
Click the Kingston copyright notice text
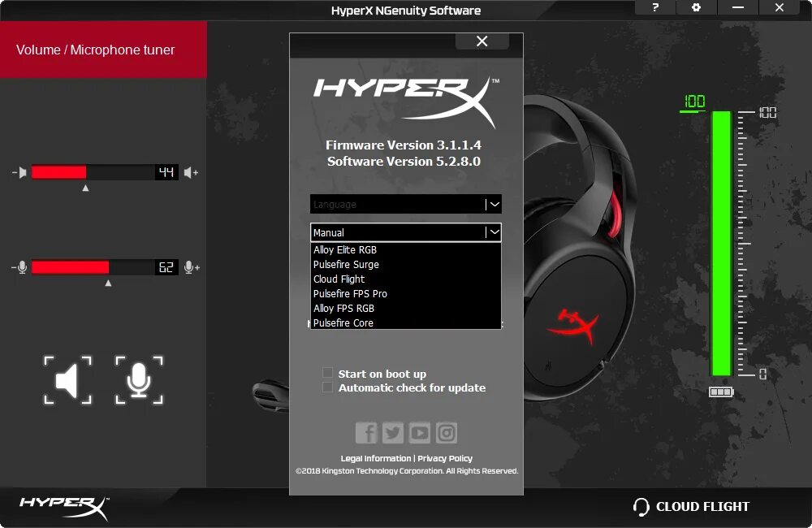coord(407,471)
